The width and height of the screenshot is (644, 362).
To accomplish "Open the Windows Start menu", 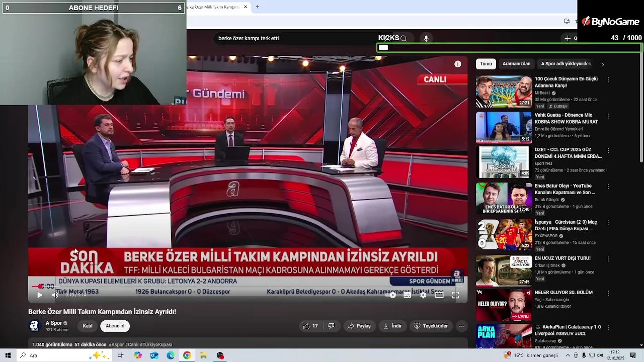I will coord(8,355).
